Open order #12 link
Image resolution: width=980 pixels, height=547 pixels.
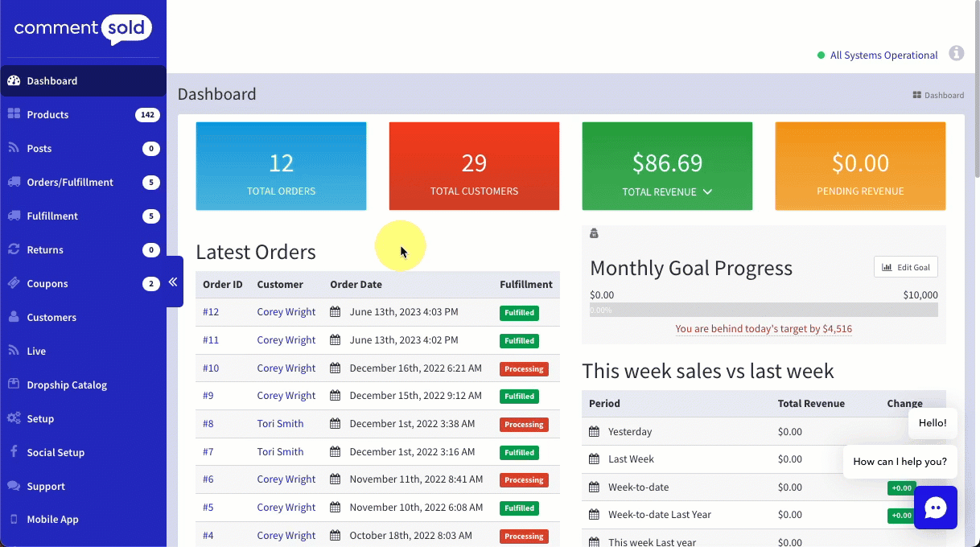(x=211, y=312)
